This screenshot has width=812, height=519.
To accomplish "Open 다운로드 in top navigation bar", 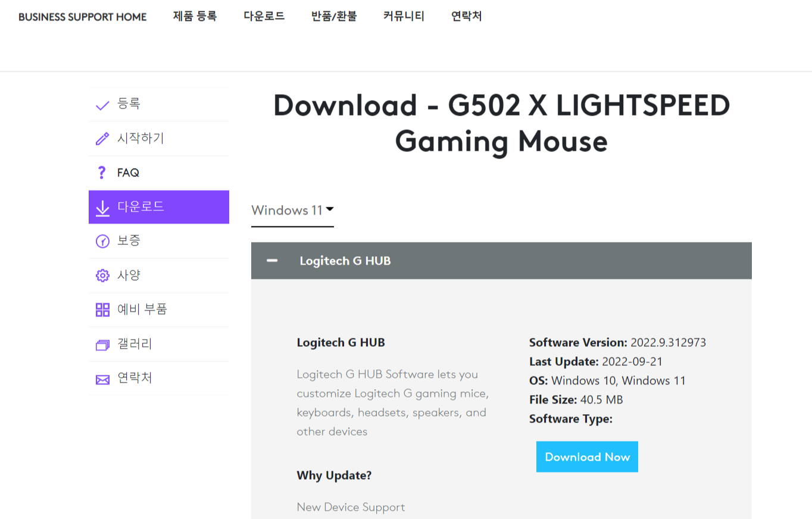I will coord(264,16).
